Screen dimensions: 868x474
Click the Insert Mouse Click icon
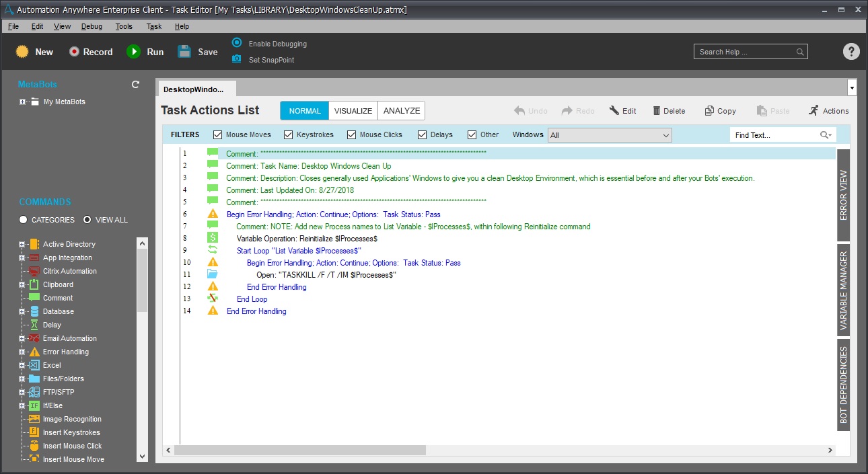35,446
